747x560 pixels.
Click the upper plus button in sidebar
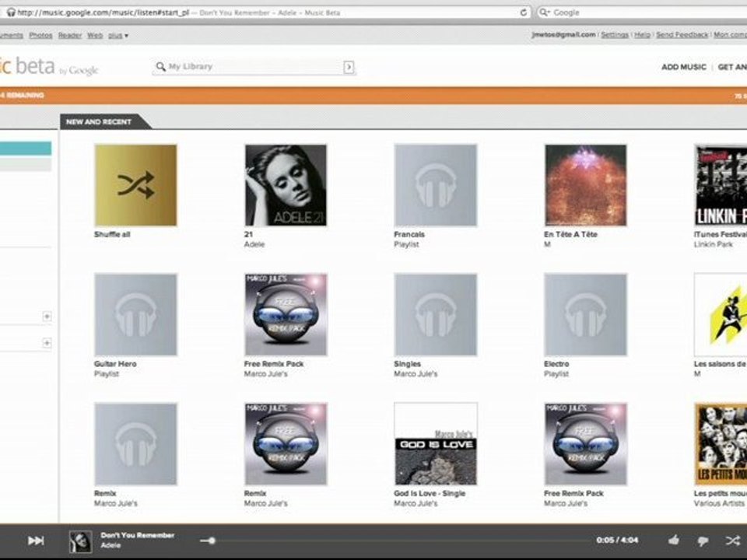point(47,317)
